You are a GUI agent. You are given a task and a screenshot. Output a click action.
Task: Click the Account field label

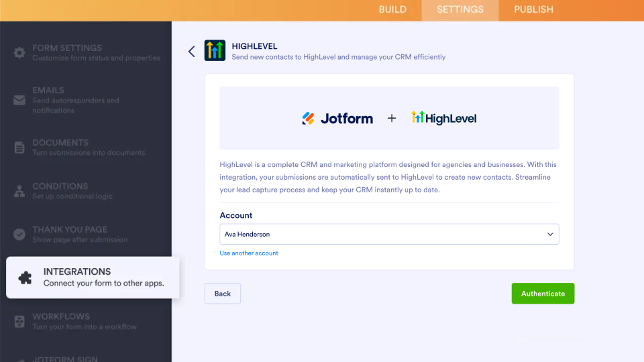coord(235,215)
